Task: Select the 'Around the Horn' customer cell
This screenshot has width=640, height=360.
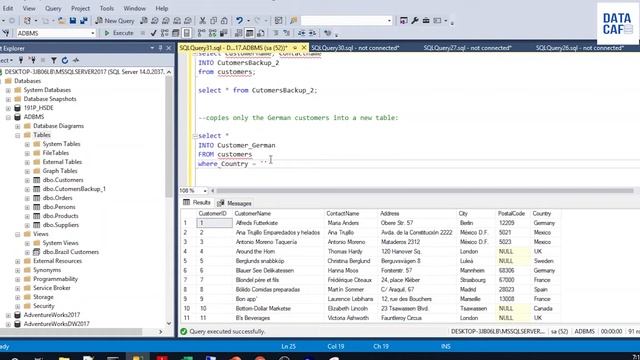Action: point(279,251)
